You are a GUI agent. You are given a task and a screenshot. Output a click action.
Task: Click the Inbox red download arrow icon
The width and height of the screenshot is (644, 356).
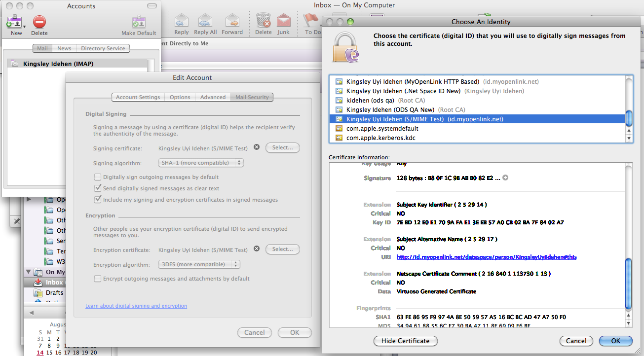(38, 283)
